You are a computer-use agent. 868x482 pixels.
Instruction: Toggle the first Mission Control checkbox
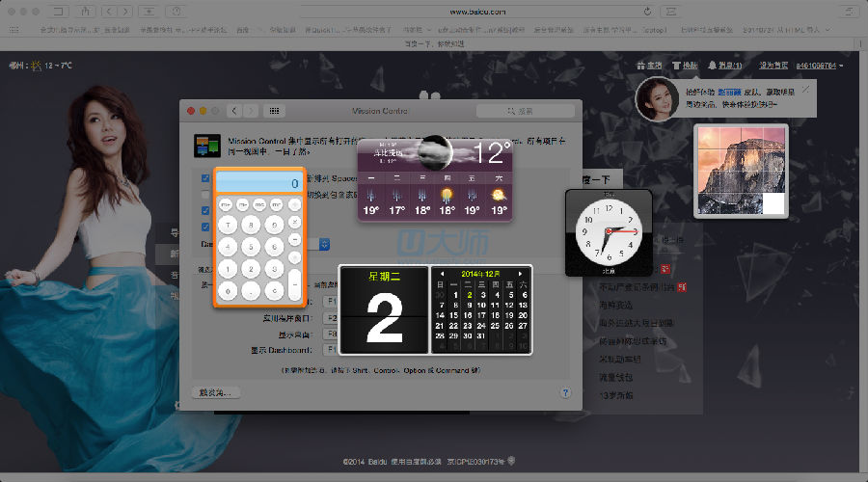point(206,179)
